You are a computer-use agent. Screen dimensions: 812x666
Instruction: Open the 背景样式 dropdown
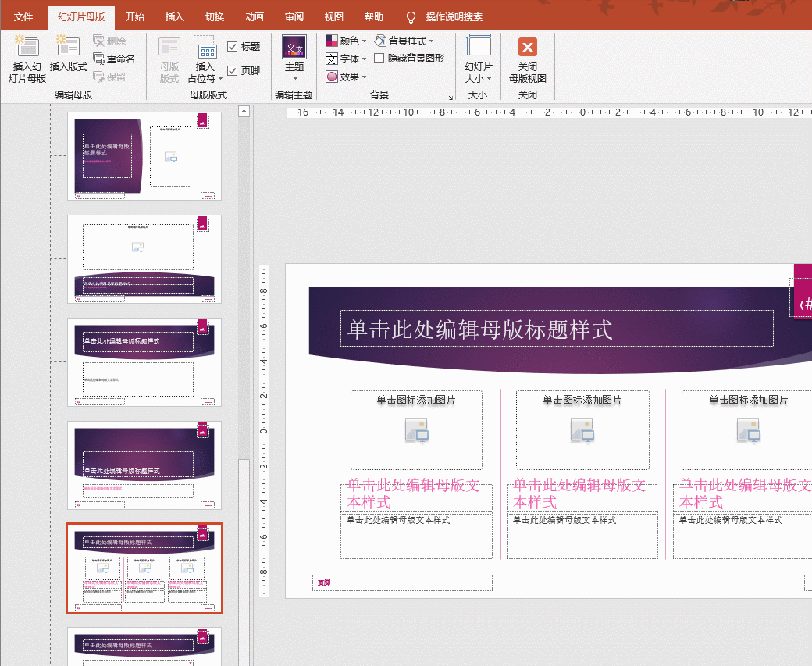point(404,41)
